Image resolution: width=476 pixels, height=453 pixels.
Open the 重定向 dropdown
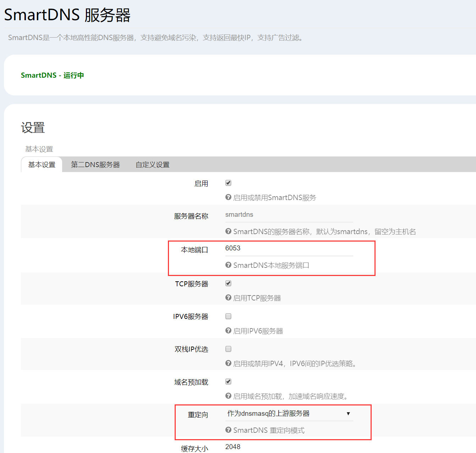pyautogui.click(x=289, y=414)
